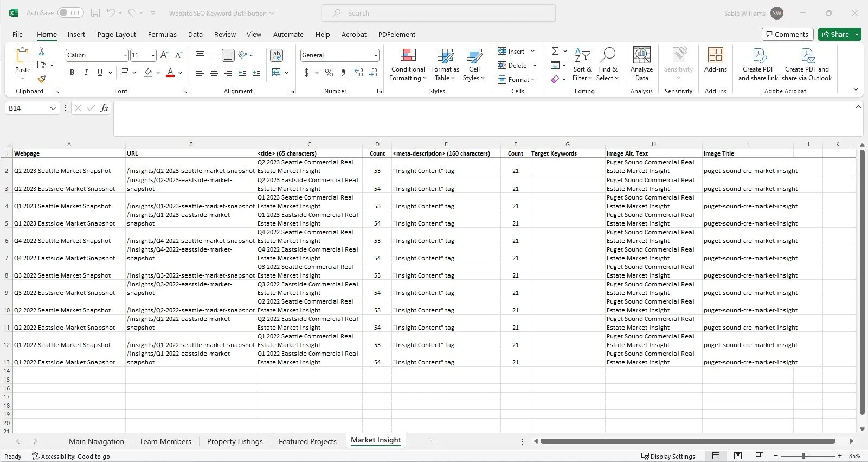Click the green Share button

point(835,34)
